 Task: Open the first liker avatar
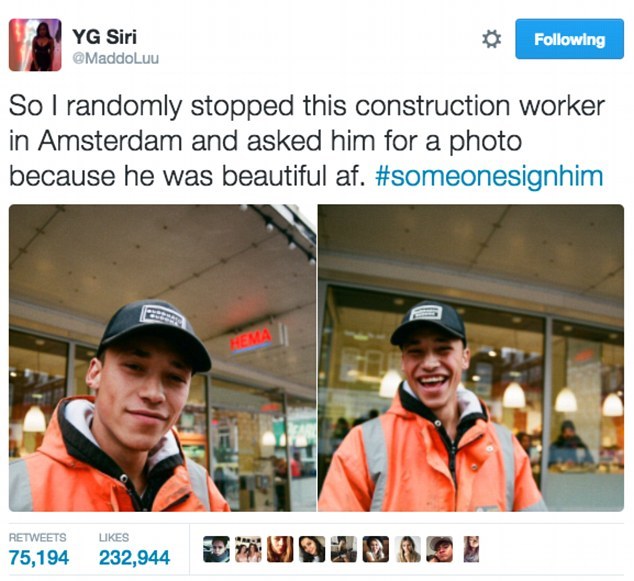[216, 549]
